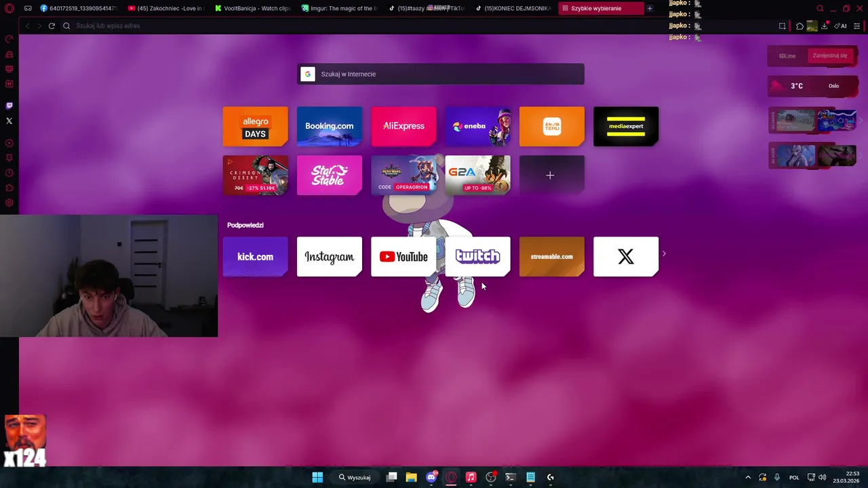Viewport: 868px width, 488px height.
Task: Open the GX.me link
Action: point(787,56)
